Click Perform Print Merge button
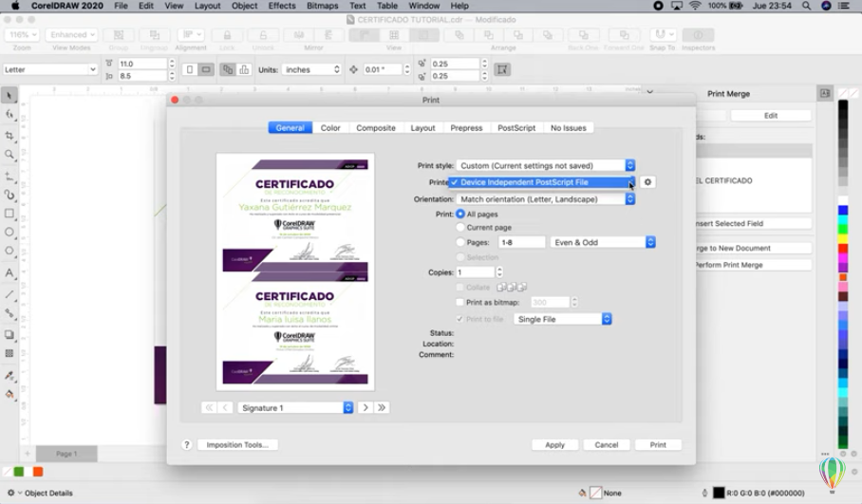This screenshot has height=504, width=862. point(753,265)
